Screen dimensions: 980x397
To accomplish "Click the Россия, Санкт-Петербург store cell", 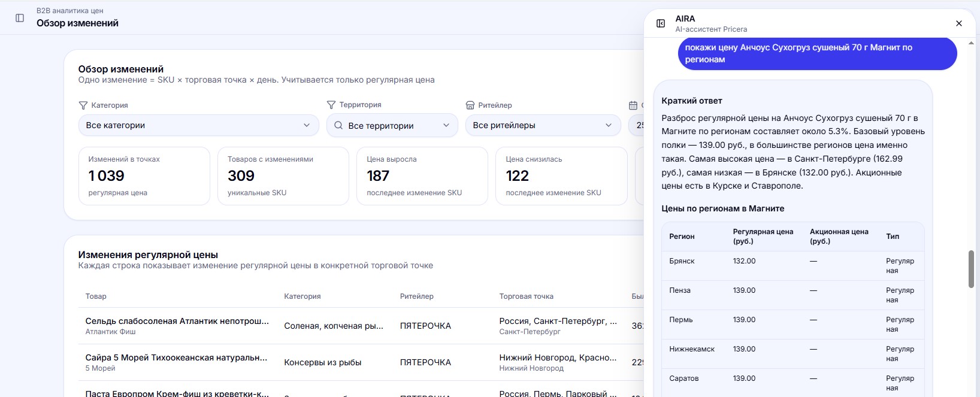I will coord(558,326).
